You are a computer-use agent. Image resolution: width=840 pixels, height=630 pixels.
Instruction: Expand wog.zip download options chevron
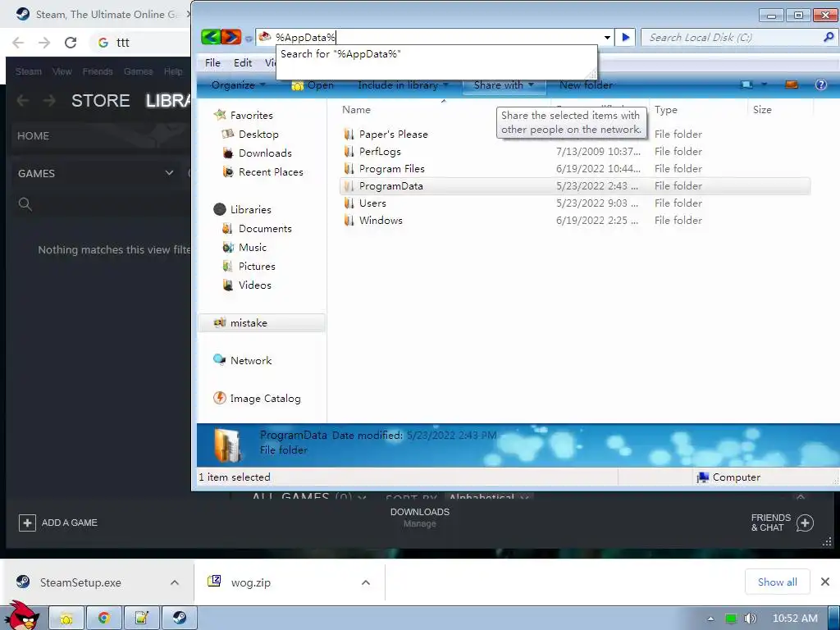click(366, 582)
